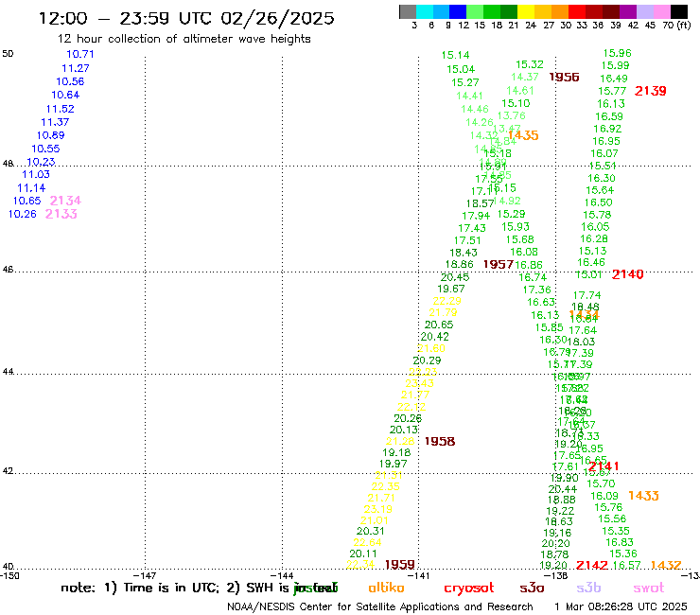Select the blue wave height value 11.52
The image size is (700, 615).
point(61,109)
